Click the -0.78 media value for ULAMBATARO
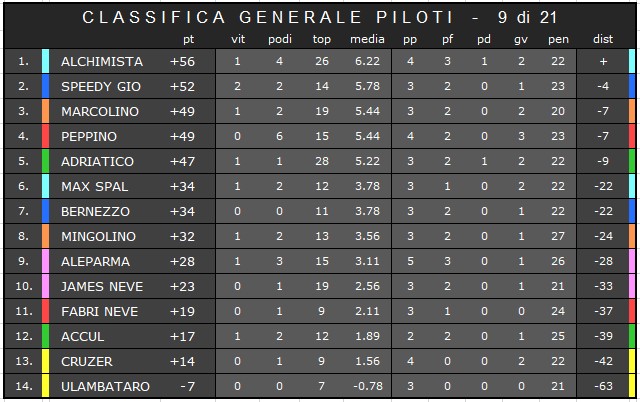Viewport: 640px width, 402px height. pos(367,386)
